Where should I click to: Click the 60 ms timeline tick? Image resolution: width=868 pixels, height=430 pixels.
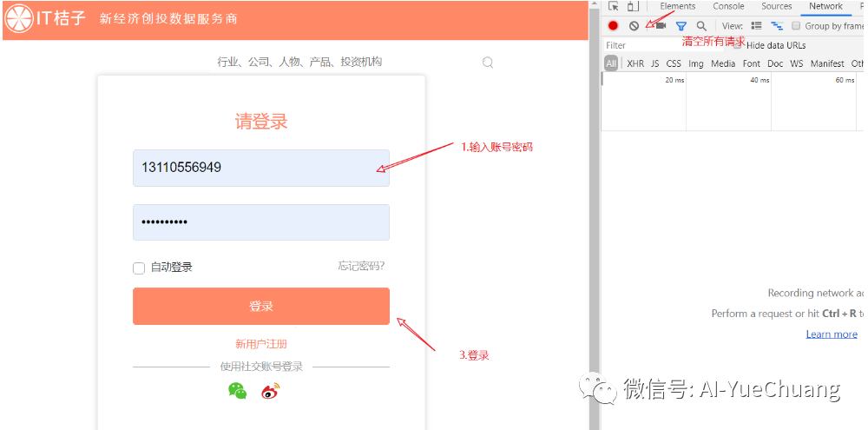tap(845, 80)
